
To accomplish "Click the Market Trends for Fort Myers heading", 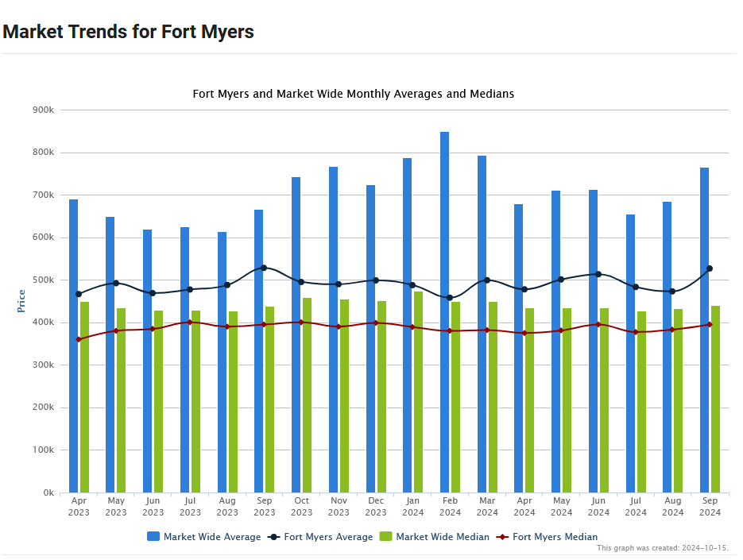I will click(x=128, y=32).
